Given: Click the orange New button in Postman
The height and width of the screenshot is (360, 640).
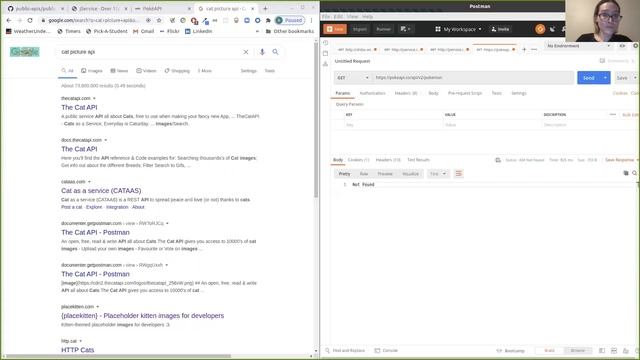Looking at the screenshot, I should [335, 29].
